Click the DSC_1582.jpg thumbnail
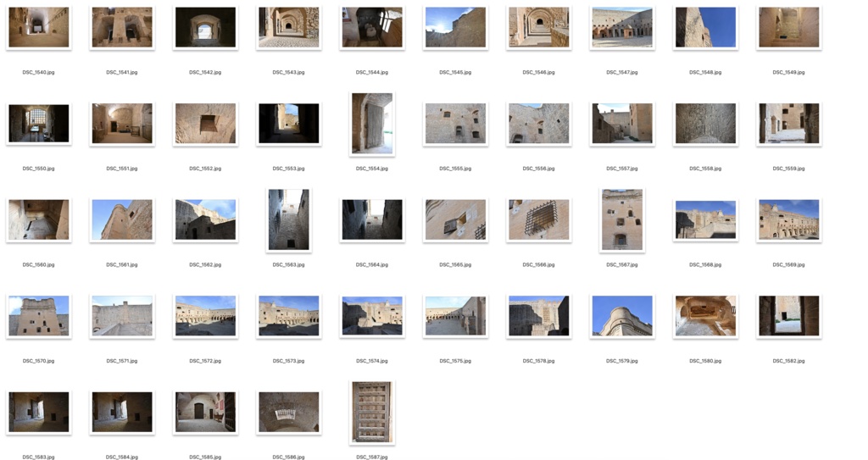The width and height of the screenshot is (868, 460). [x=789, y=316]
